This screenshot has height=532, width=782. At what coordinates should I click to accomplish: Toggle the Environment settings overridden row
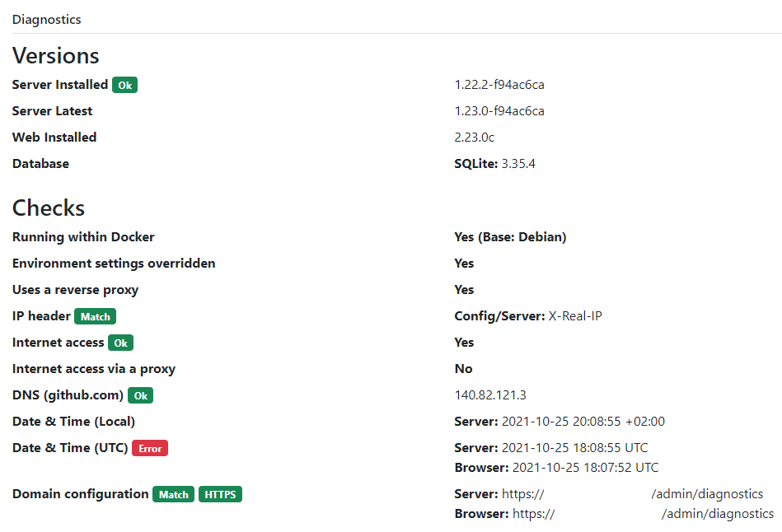pyautogui.click(x=114, y=263)
